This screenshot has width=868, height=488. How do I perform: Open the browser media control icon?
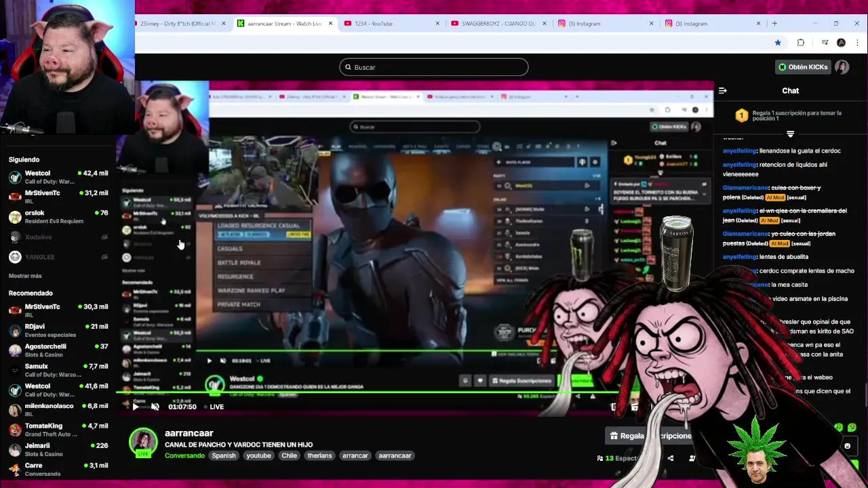[x=825, y=42]
